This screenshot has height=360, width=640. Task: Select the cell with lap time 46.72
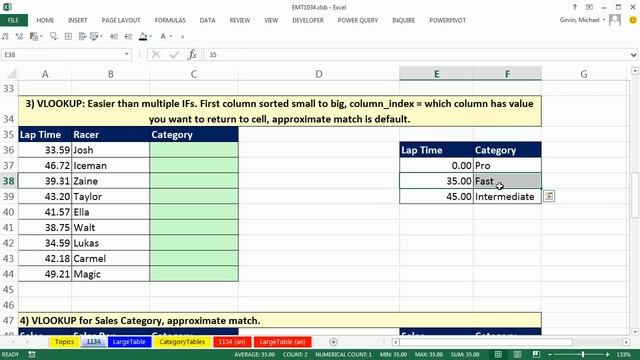(x=45, y=165)
